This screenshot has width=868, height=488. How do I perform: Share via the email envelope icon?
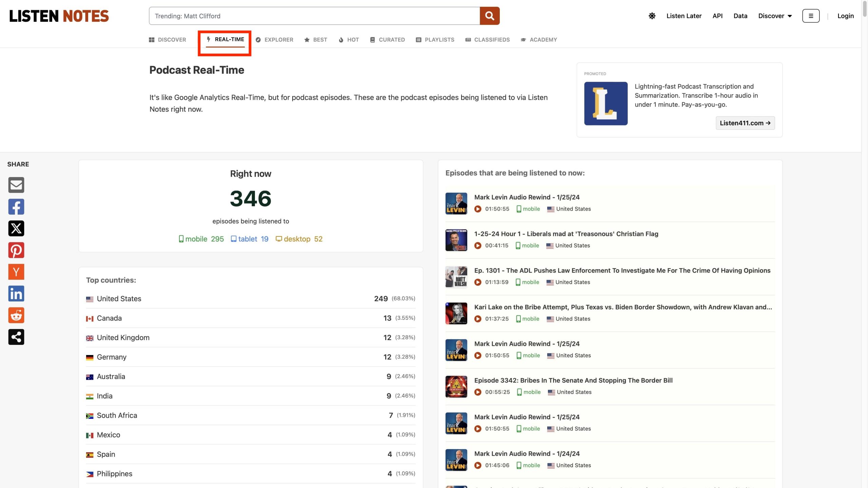coord(16,185)
